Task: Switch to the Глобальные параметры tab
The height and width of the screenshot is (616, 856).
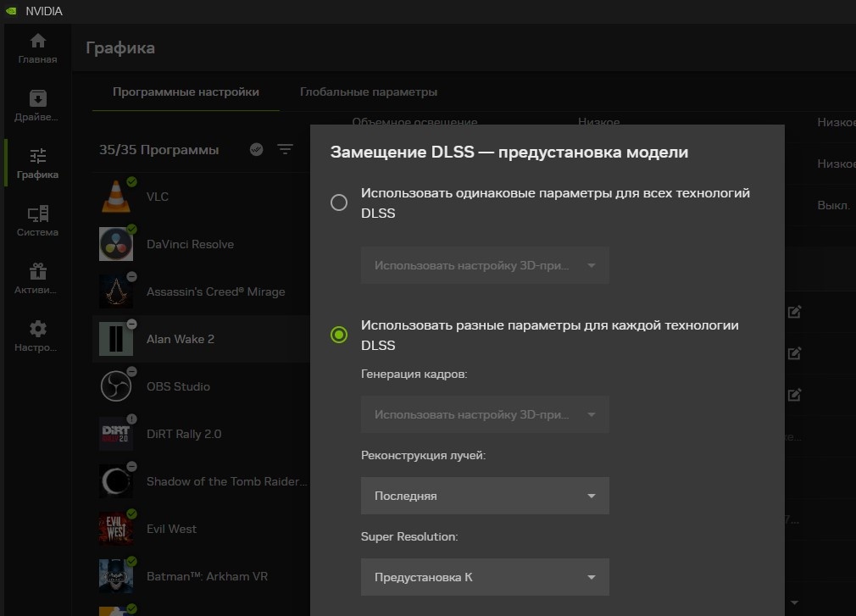Action: pyautogui.click(x=369, y=92)
